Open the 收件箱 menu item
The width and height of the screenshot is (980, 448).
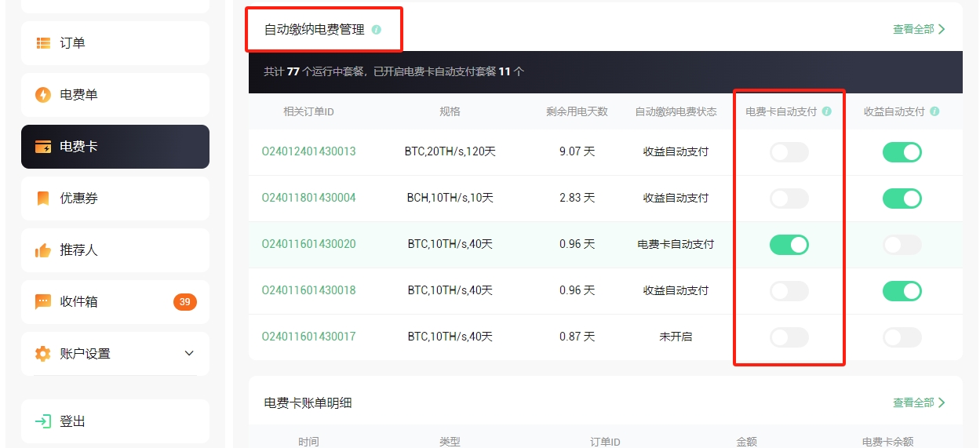tap(115, 302)
